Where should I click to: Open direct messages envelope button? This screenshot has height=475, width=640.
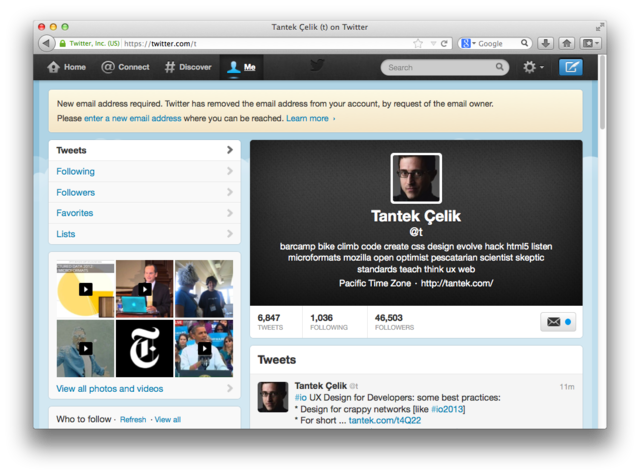pos(558,322)
